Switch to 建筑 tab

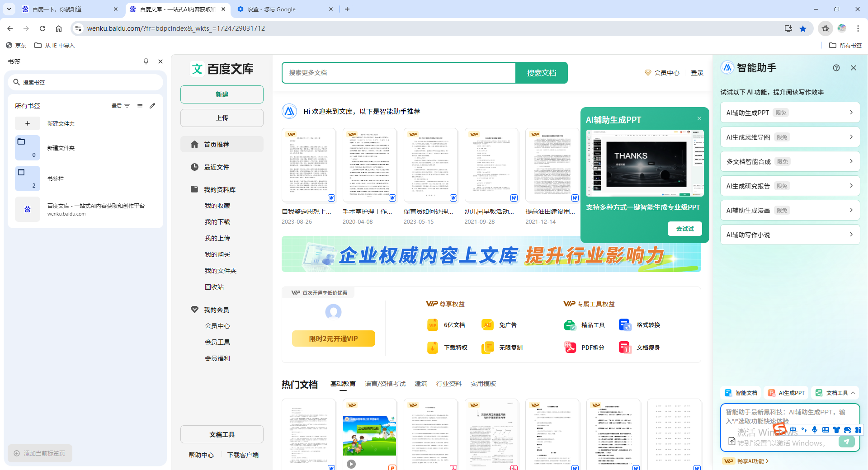(x=421, y=384)
